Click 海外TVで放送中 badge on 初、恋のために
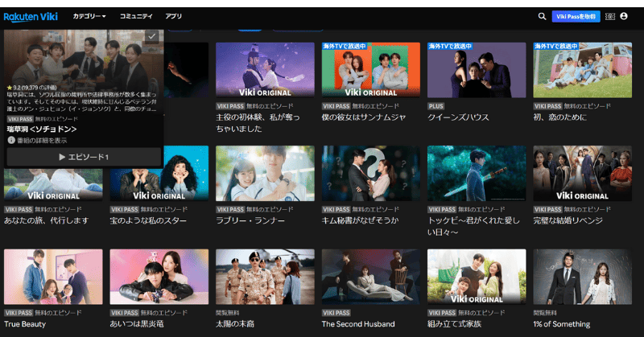 pyautogui.click(x=555, y=46)
